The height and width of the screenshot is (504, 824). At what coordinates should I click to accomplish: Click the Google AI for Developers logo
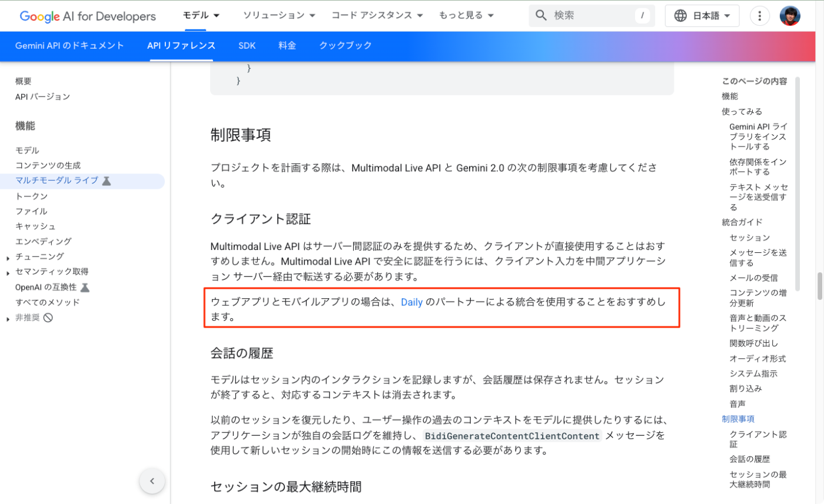[x=88, y=16]
